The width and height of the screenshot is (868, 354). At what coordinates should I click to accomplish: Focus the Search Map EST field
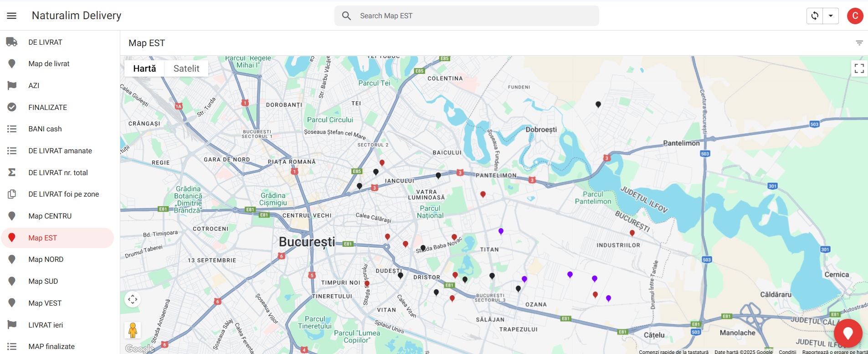click(x=467, y=16)
